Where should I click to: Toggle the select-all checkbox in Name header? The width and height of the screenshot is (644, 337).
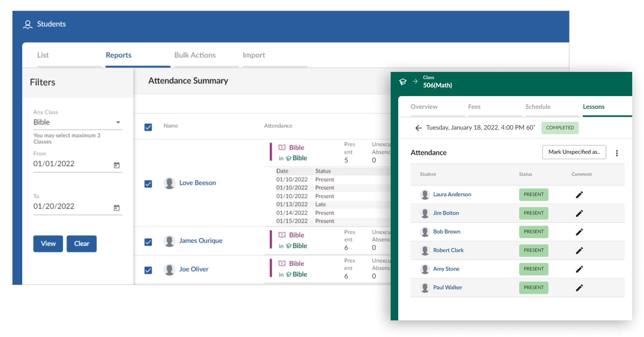148,127
